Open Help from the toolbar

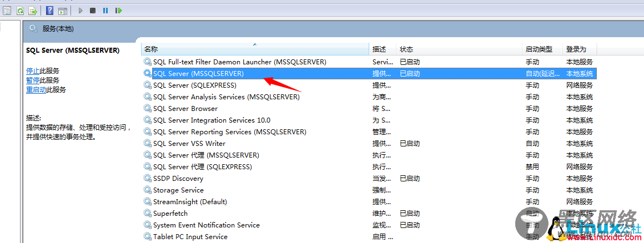coord(50,11)
